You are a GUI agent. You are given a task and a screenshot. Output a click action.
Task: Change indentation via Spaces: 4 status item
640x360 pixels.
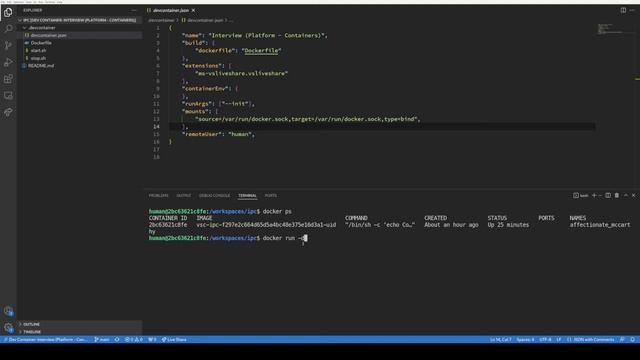[525, 340]
